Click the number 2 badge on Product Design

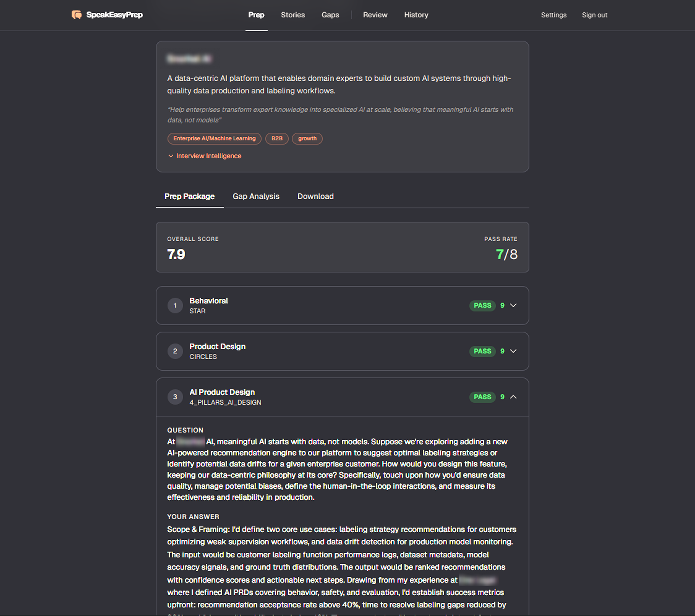pos(175,351)
